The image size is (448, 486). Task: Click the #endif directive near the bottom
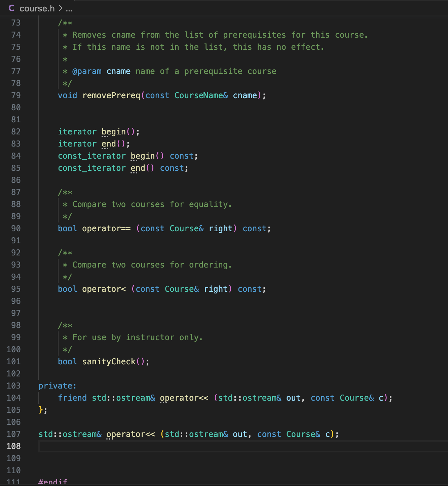click(x=52, y=481)
